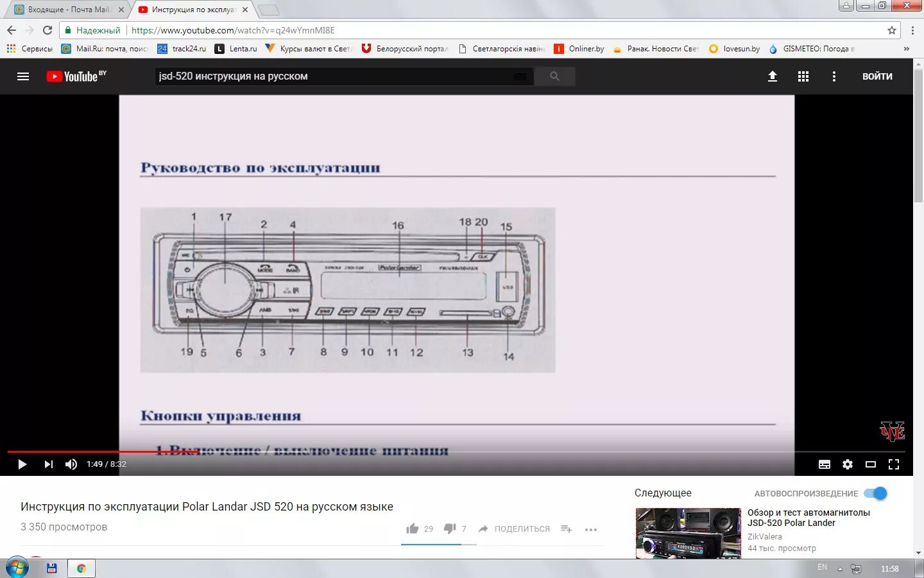This screenshot has width=924, height=578.
Task: Open the YouTube apps grid
Action: (x=803, y=76)
